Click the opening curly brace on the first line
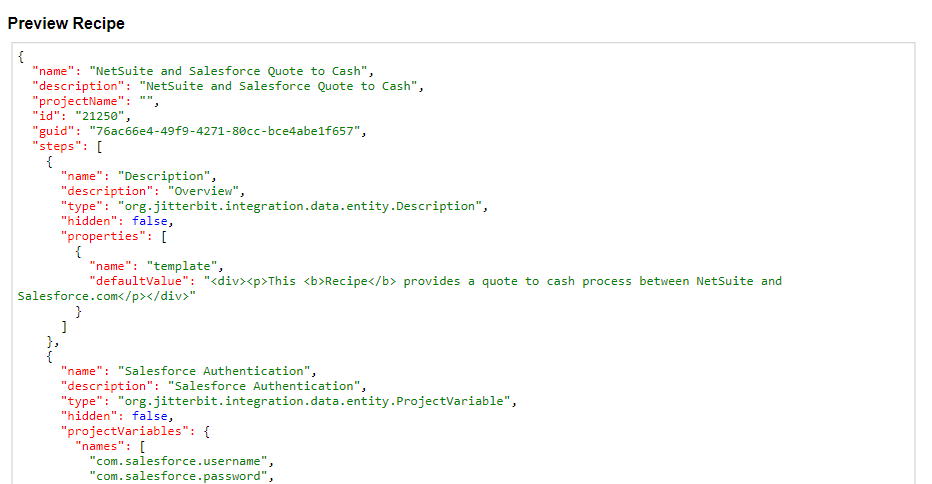 click(x=21, y=56)
